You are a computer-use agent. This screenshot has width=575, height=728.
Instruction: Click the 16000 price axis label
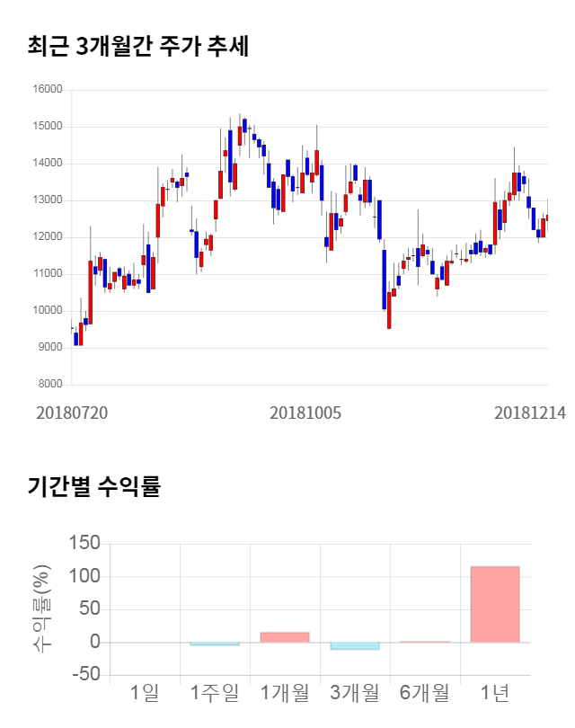tap(47, 90)
